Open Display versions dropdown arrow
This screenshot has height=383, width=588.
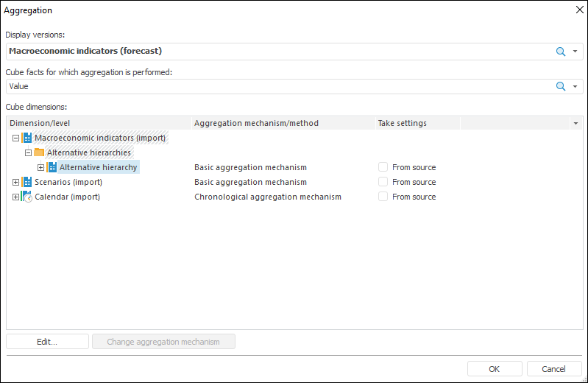click(575, 52)
